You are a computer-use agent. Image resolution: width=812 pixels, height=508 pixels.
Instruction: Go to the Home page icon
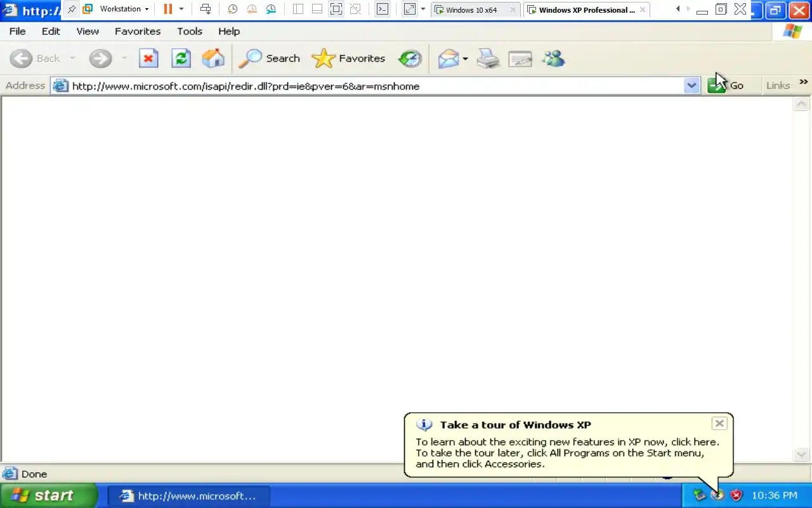pos(213,58)
